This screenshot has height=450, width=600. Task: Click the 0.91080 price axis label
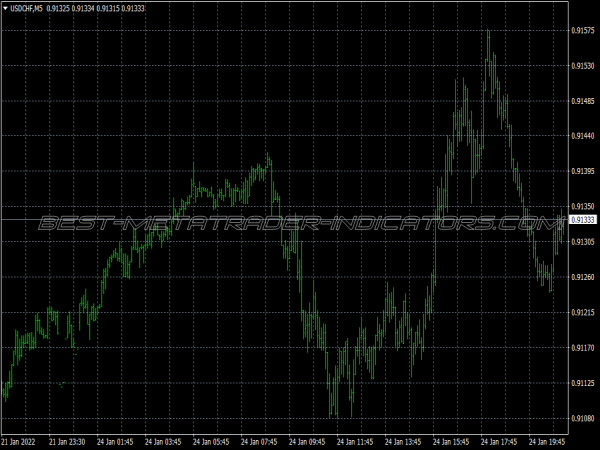pos(582,418)
